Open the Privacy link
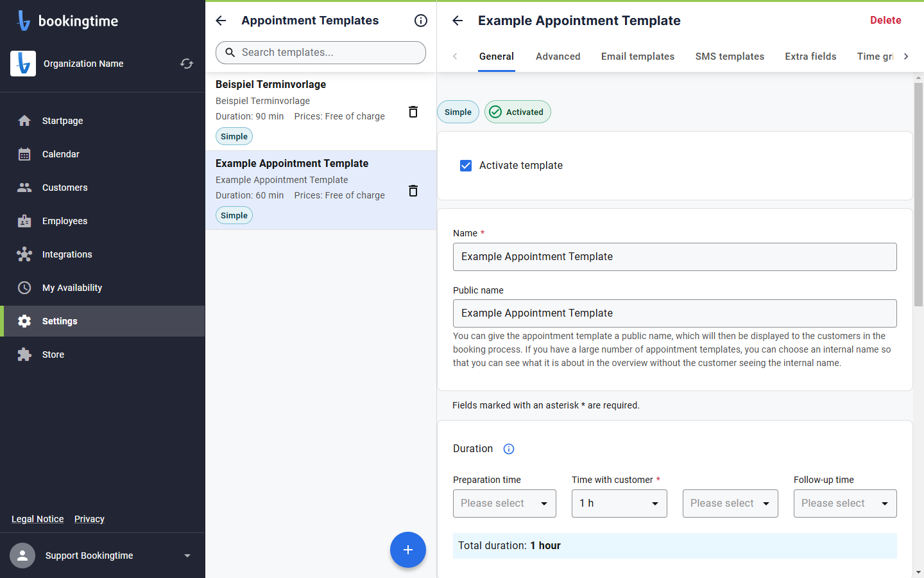924x578 pixels. (x=89, y=519)
